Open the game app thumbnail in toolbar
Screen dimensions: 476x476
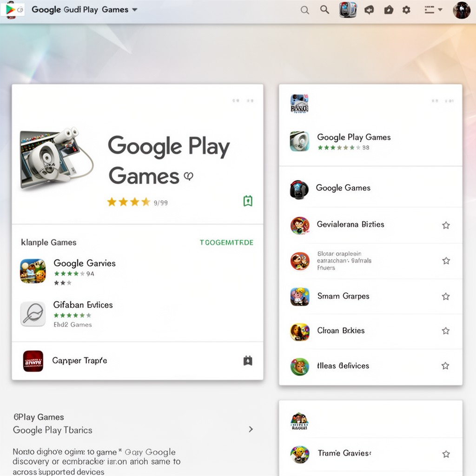pos(348,10)
